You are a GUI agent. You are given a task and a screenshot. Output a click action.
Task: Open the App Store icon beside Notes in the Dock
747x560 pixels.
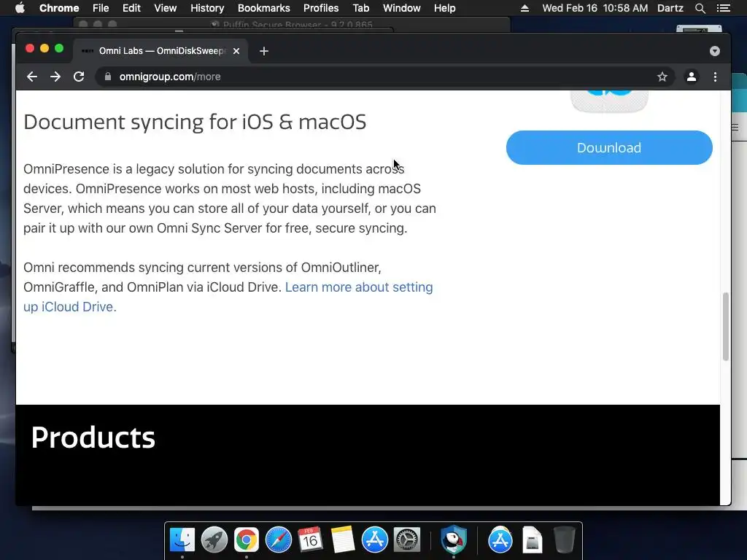[374, 540]
